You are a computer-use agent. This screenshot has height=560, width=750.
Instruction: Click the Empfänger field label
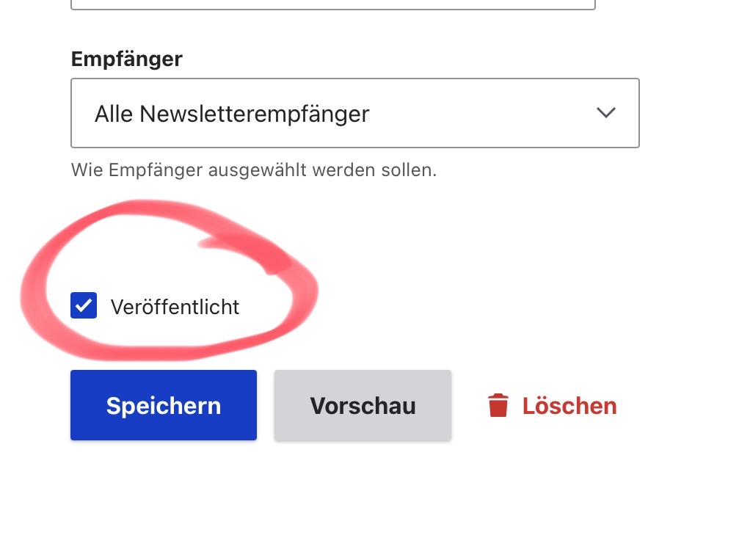click(126, 59)
